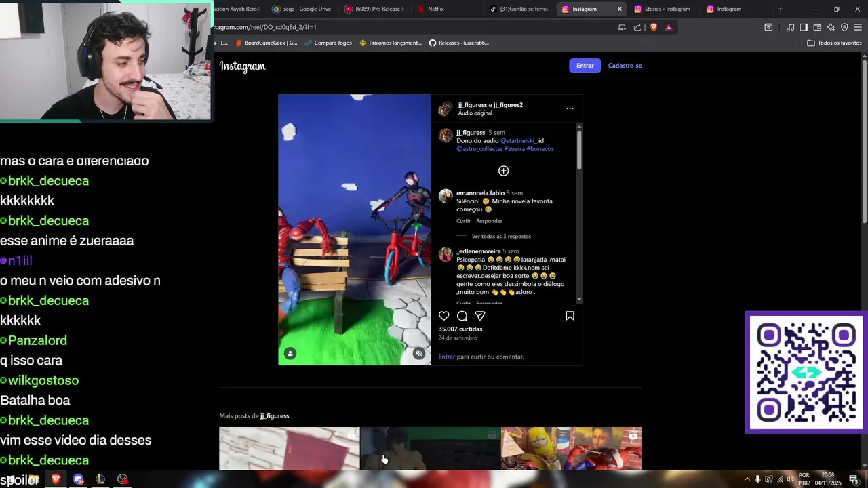Open Compara Jogos bookmark

click(x=328, y=43)
